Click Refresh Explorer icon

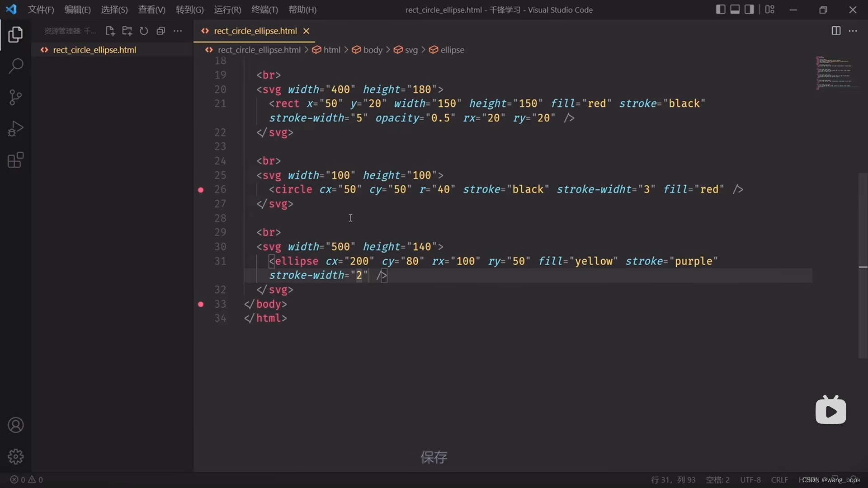(144, 31)
